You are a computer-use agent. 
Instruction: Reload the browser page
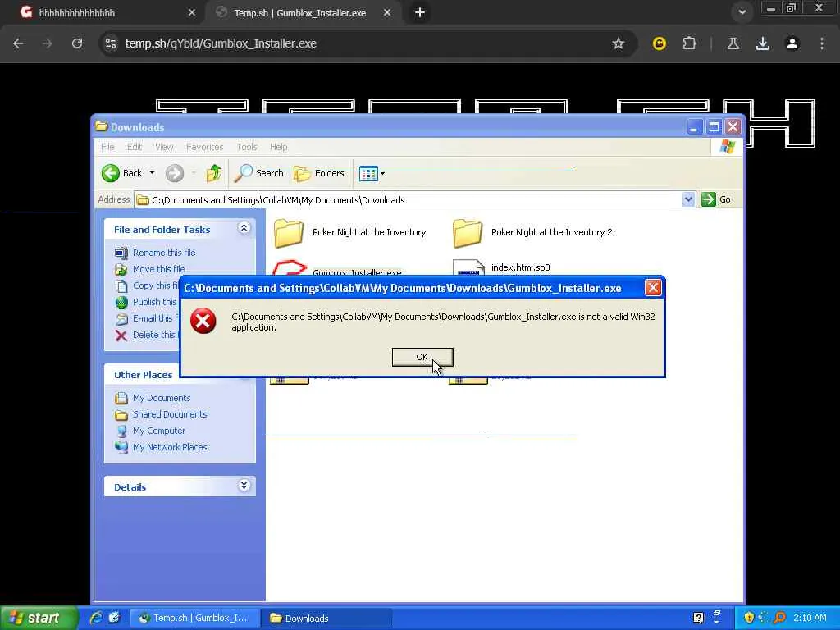coord(77,43)
